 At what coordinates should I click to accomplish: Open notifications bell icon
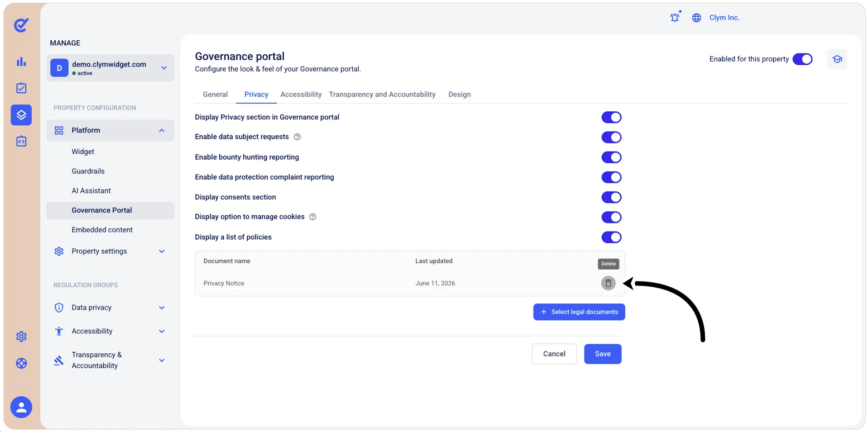coord(675,17)
